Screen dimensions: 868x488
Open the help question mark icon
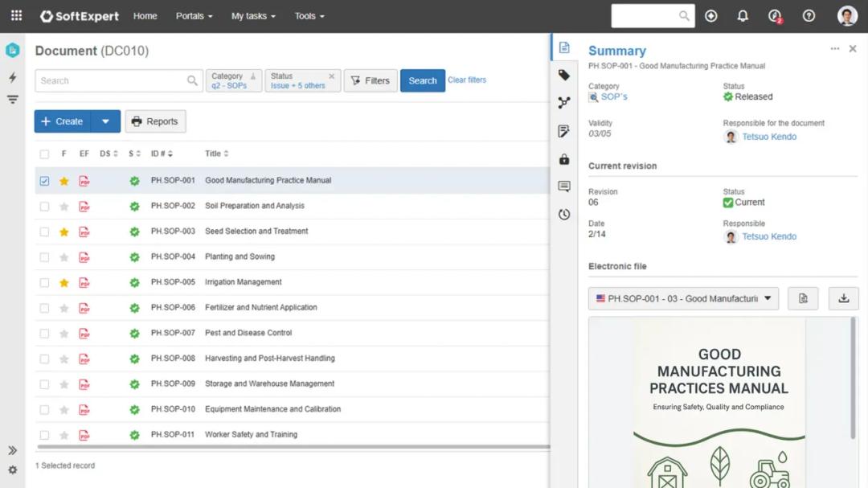click(809, 16)
